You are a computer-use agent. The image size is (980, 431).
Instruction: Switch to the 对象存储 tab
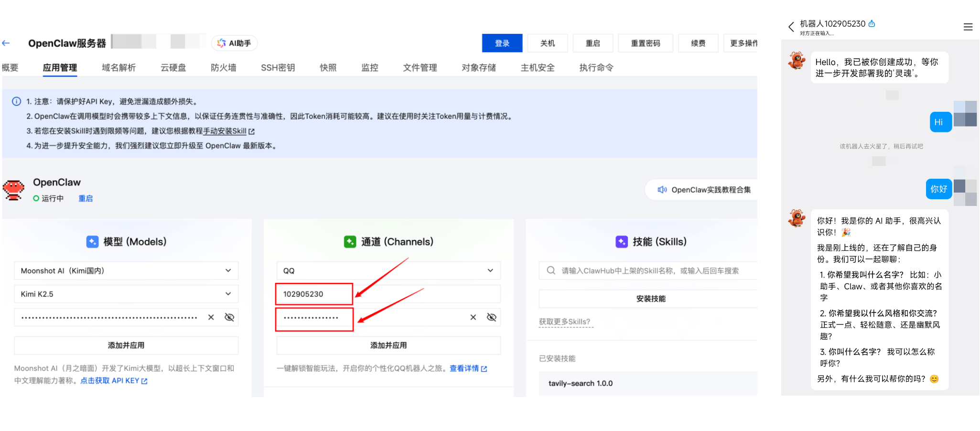pos(479,67)
